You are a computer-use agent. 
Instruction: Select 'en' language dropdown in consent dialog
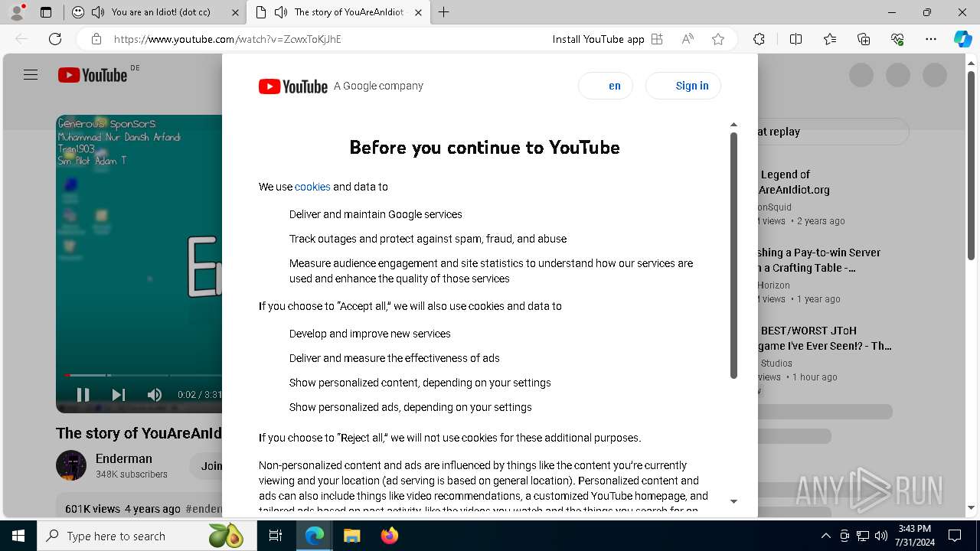click(x=606, y=86)
